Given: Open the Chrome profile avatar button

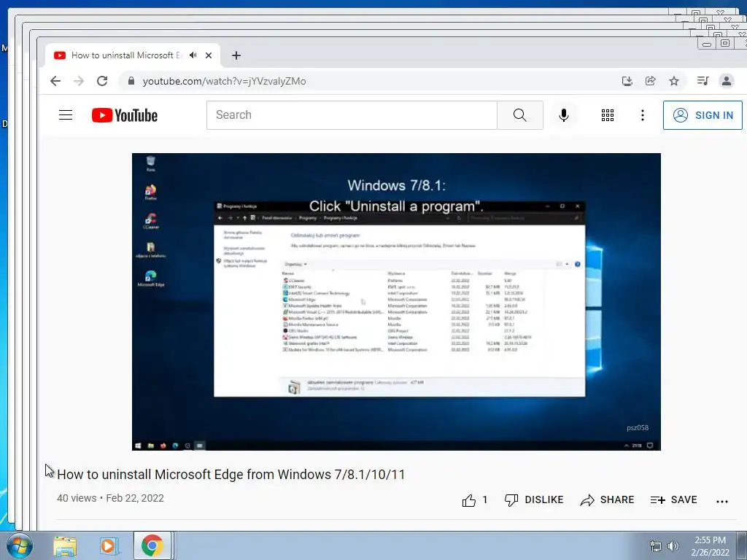Looking at the screenshot, I should (726, 81).
